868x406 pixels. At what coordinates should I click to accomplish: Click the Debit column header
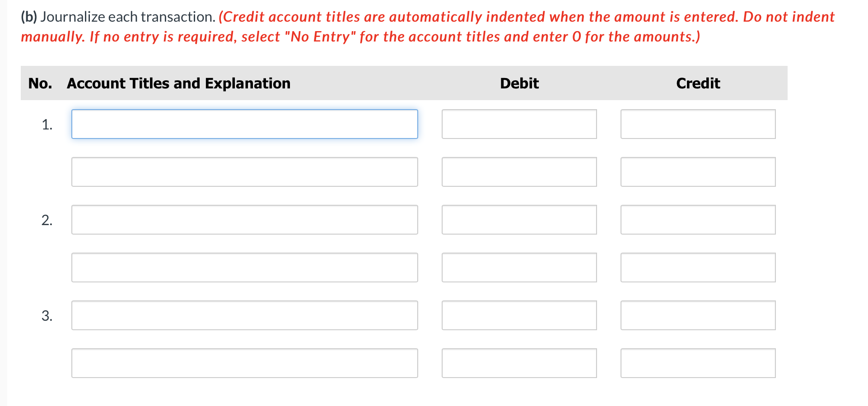click(518, 83)
